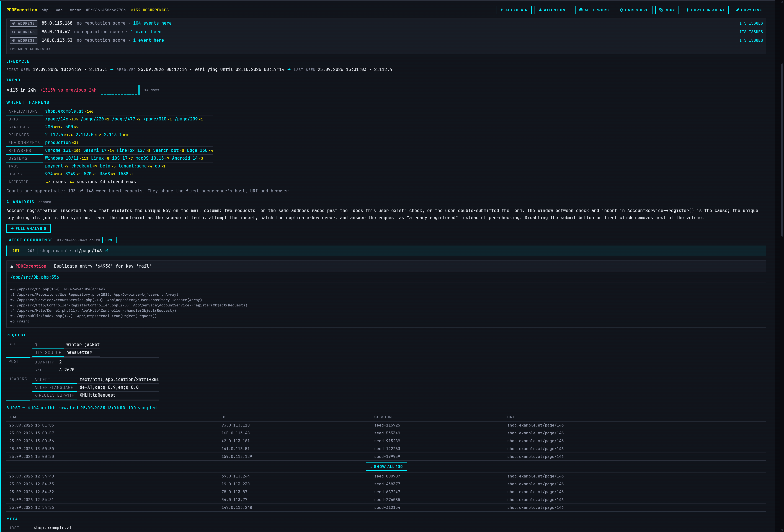Image resolution: width=784 pixels, height=532 pixels.
Task: Open '1 event here' for 96.0.113.67
Action: 146,32
